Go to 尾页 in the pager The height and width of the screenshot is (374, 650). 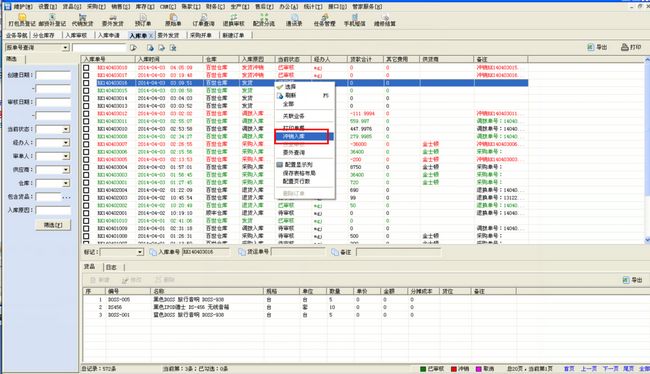[628, 369]
